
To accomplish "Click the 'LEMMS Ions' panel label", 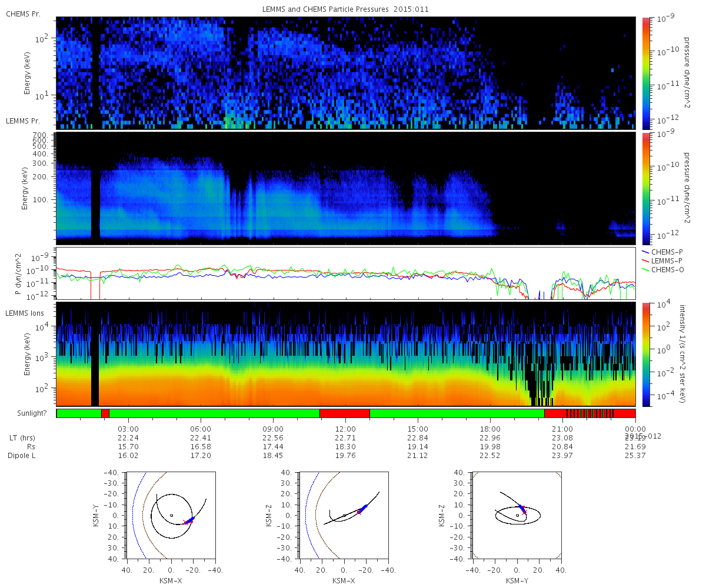I will 24,313.
